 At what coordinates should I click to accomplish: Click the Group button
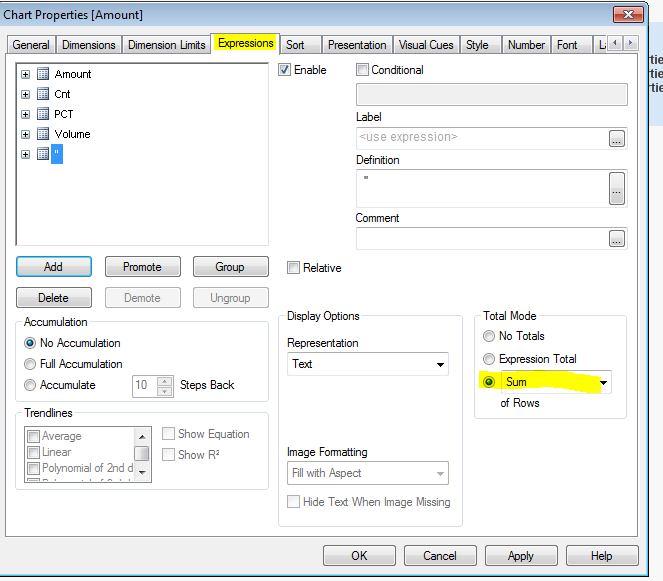230,267
